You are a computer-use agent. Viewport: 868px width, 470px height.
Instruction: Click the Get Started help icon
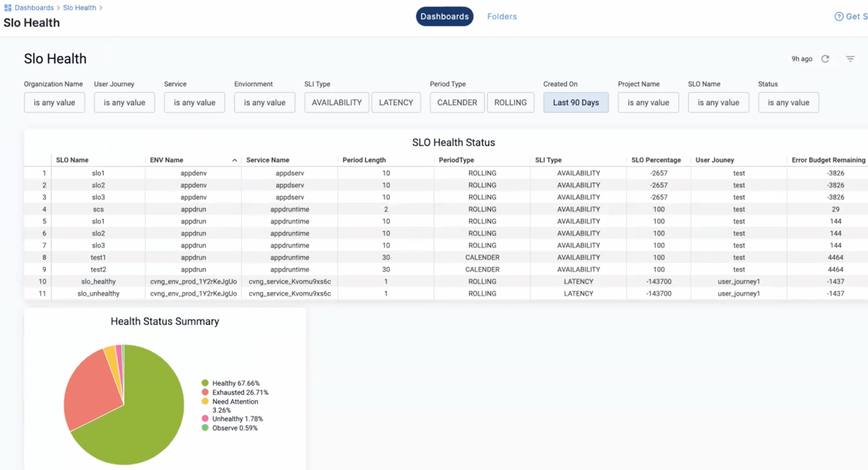838,16
